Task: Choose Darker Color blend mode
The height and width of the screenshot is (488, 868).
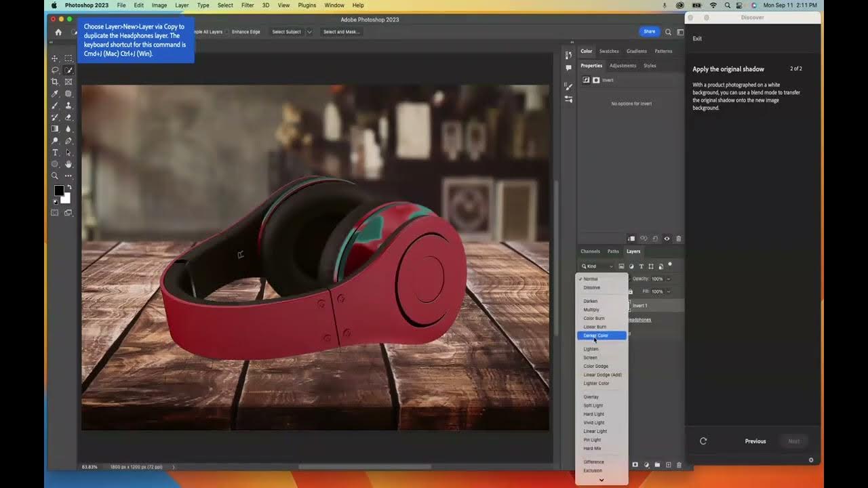Action: click(601, 335)
